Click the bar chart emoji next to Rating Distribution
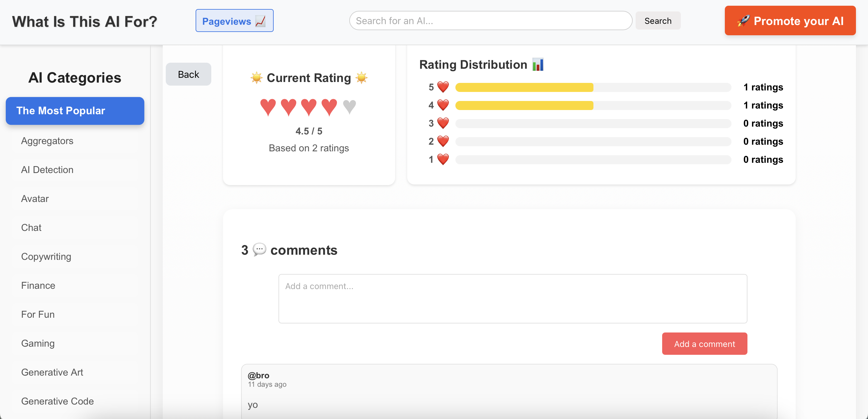868x419 pixels. pos(538,65)
